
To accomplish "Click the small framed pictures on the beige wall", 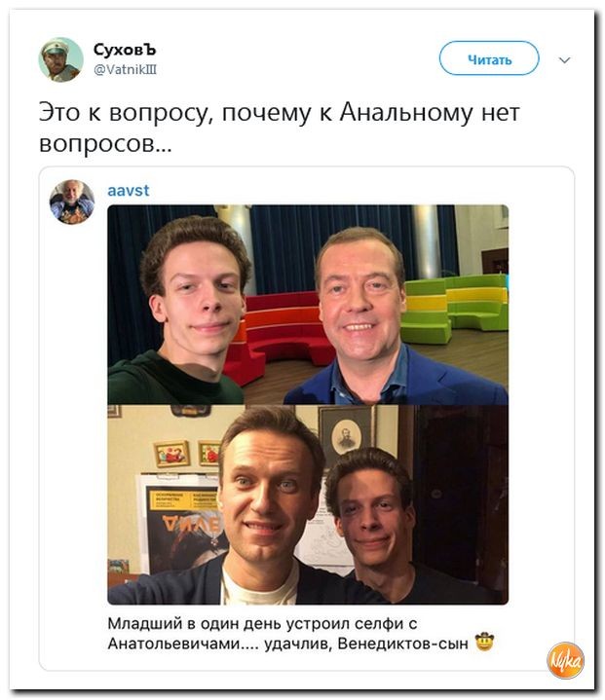I will (x=187, y=453).
